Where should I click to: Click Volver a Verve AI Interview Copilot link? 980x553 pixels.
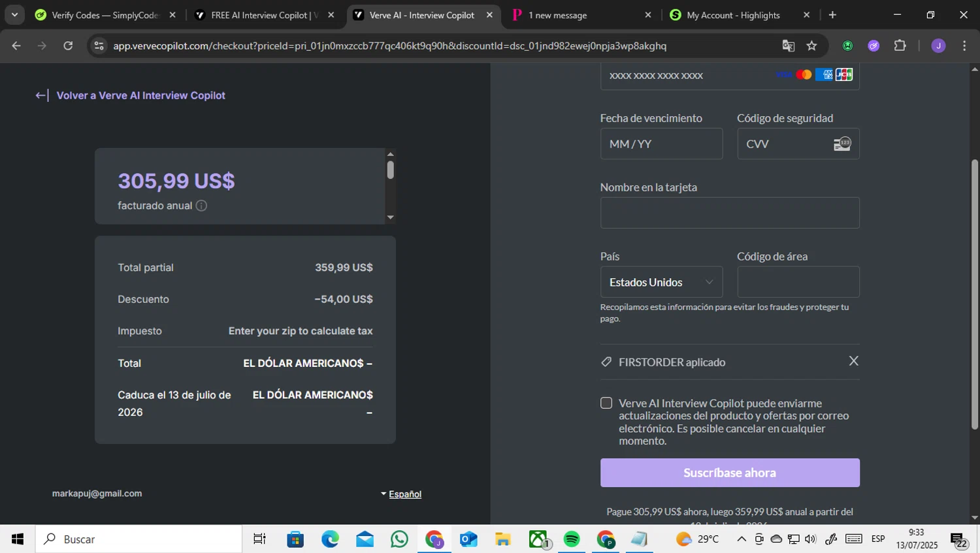140,95
